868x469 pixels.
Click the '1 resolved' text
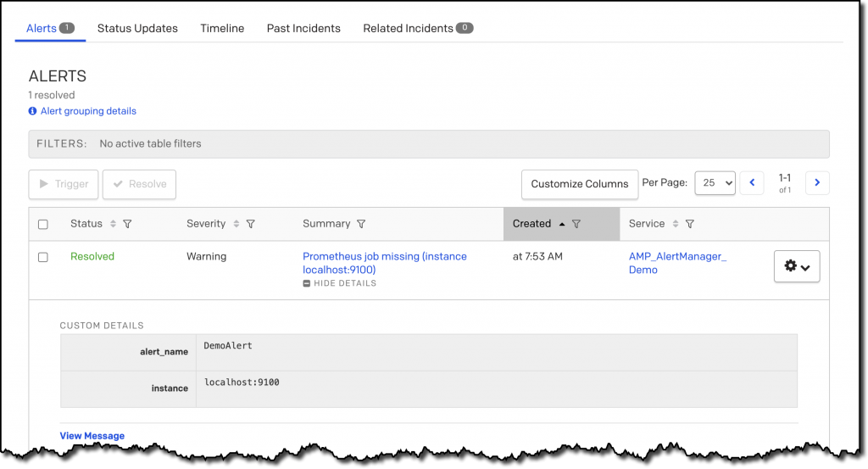point(52,95)
